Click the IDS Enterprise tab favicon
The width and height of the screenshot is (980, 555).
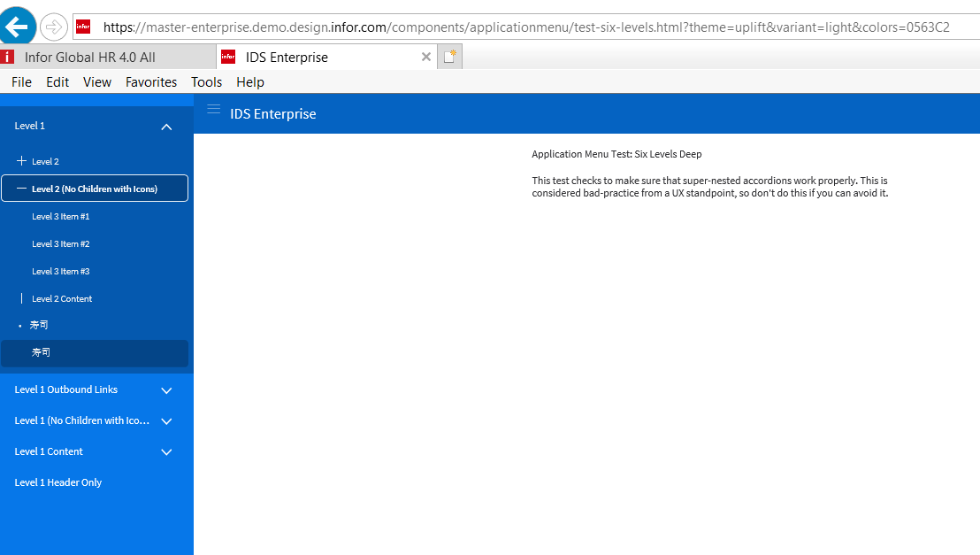point(228,57)
